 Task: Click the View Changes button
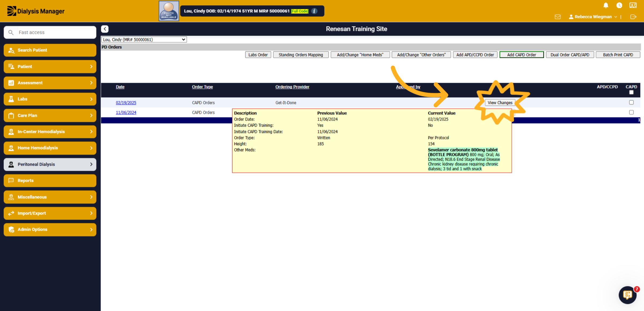point(500,103)
